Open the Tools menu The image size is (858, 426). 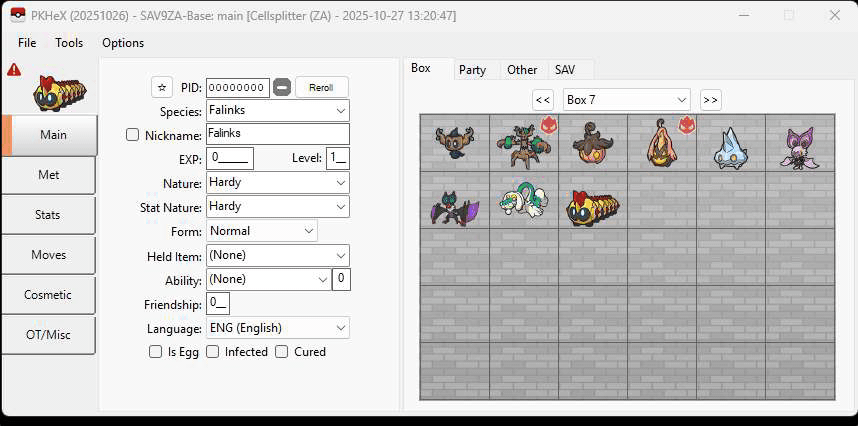click(69, 43)
